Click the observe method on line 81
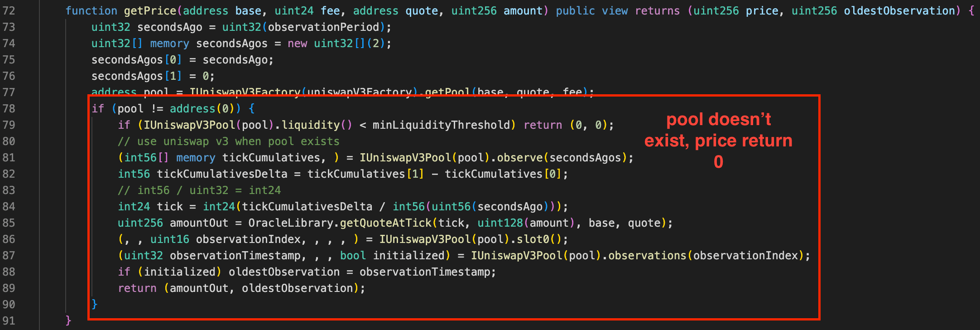This screenshot has height=330, width=980. click(520, 158)
